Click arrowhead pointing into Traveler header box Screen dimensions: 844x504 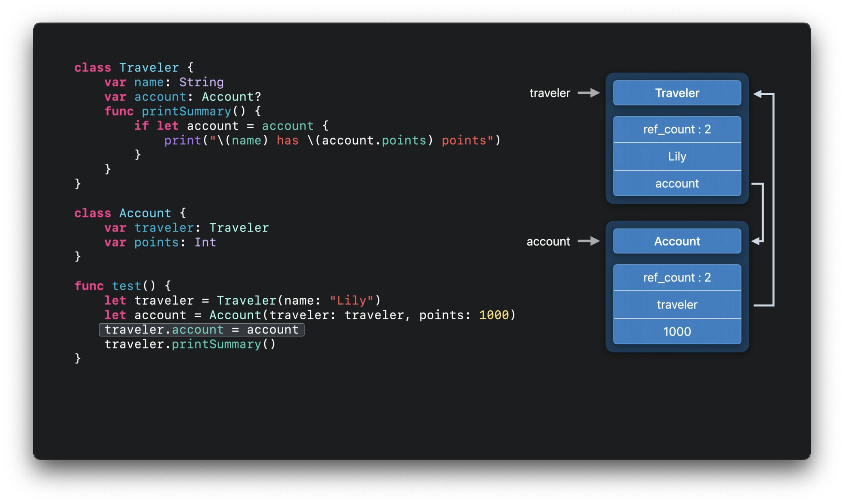click(758, 94)
